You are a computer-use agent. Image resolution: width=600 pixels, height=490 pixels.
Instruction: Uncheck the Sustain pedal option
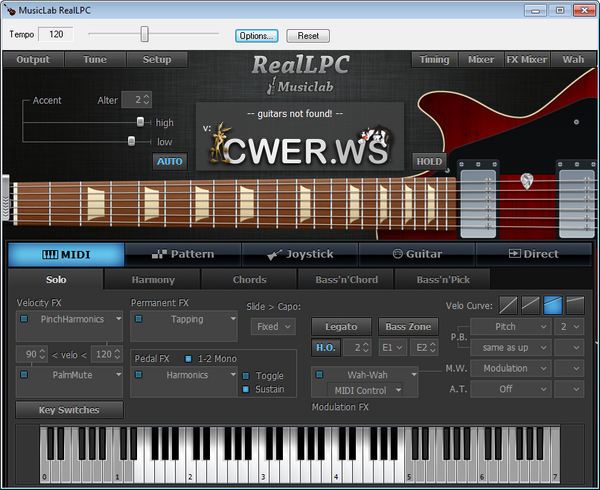246,389
